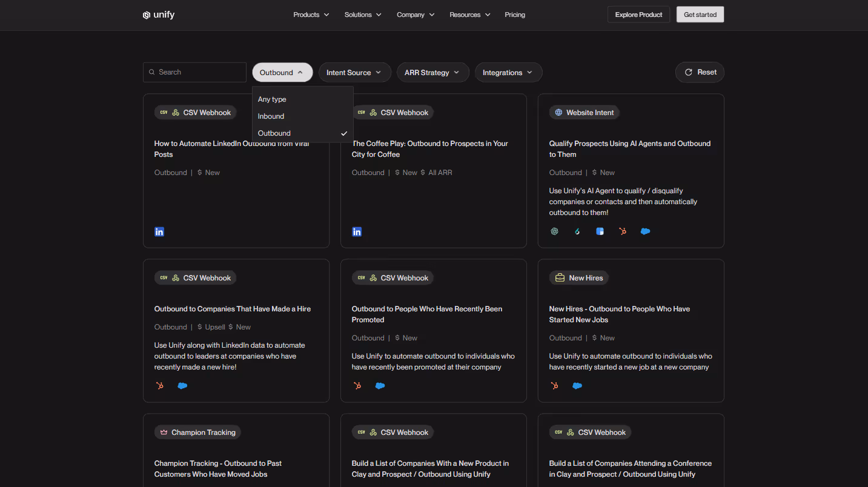Click HubSpot icon on Made a Hire card
This screenshot has width=868, height=487.
(x=159, y=385)
